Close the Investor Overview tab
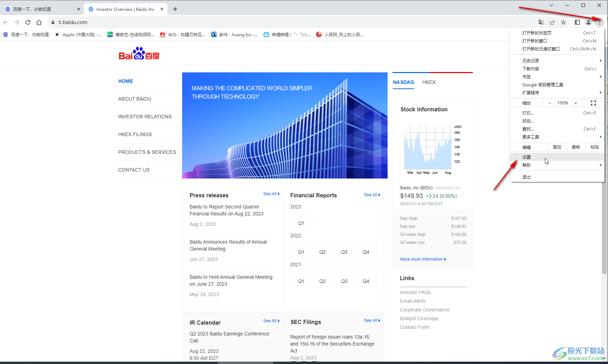 tap(162, 9)
